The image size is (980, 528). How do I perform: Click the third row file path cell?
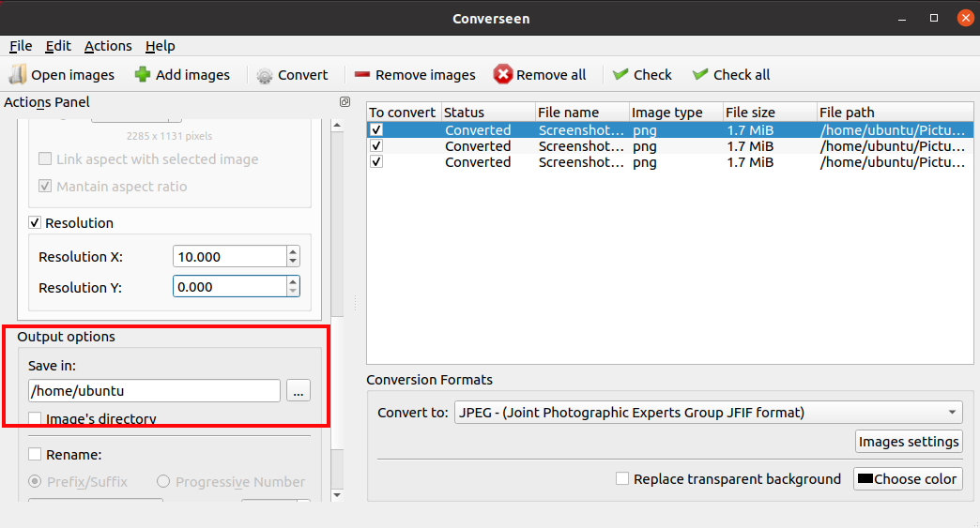point(893,162)
